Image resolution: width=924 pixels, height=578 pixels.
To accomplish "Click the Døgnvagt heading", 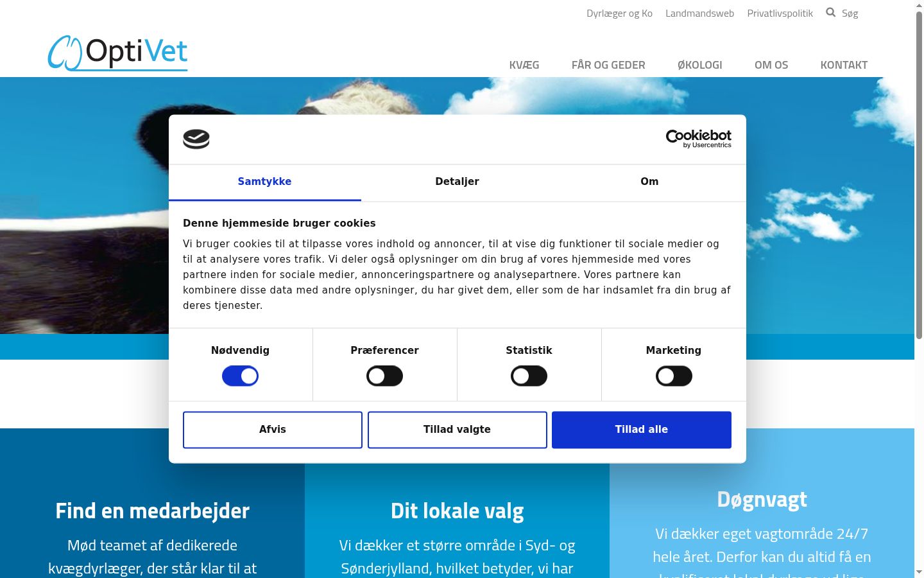I will tap(762, 499).
